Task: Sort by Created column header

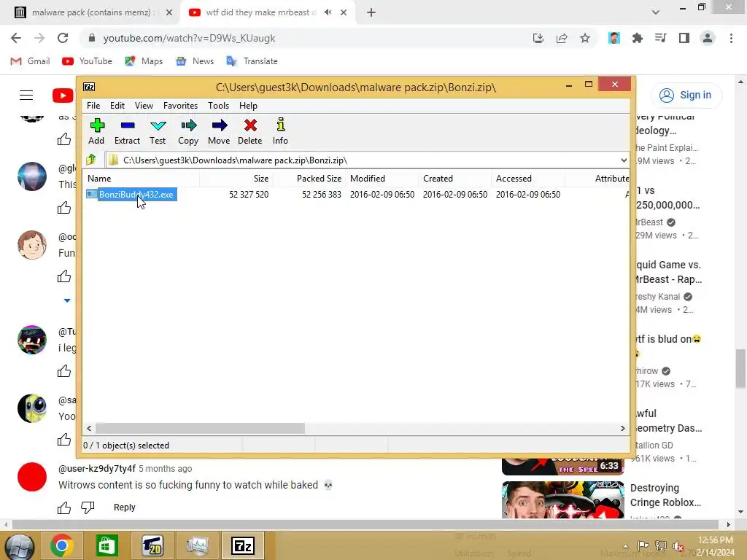Action: point(455,179)
